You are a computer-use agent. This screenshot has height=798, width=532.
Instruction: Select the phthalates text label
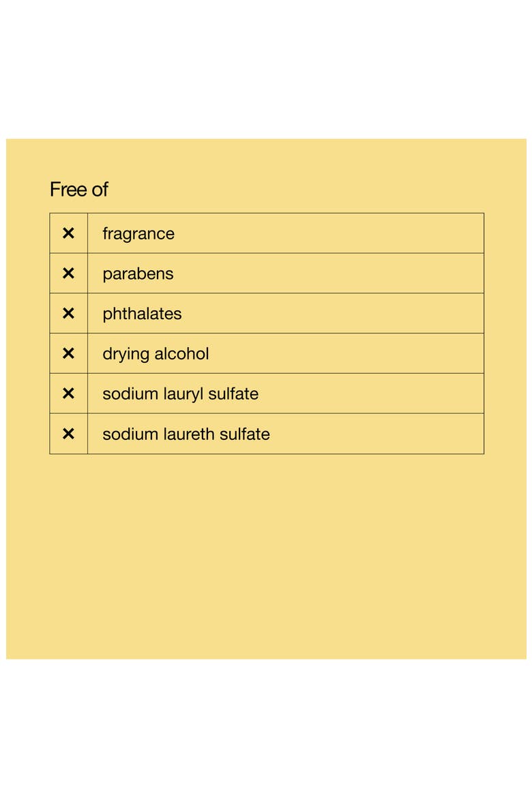[142, 314]
